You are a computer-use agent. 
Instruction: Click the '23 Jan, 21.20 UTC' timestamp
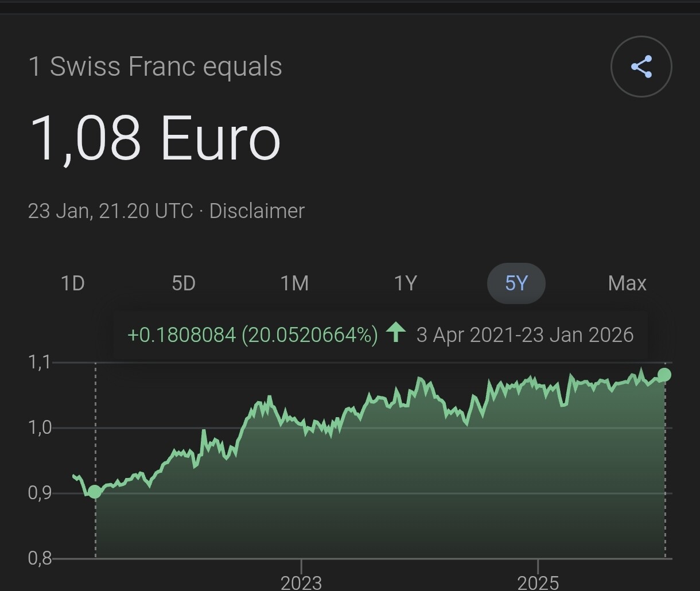[110, 211]
